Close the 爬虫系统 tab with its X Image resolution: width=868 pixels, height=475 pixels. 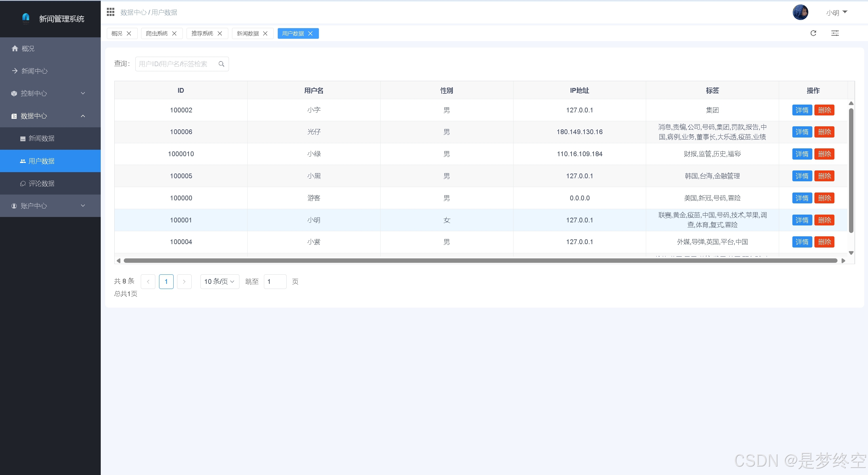point(174,33)
